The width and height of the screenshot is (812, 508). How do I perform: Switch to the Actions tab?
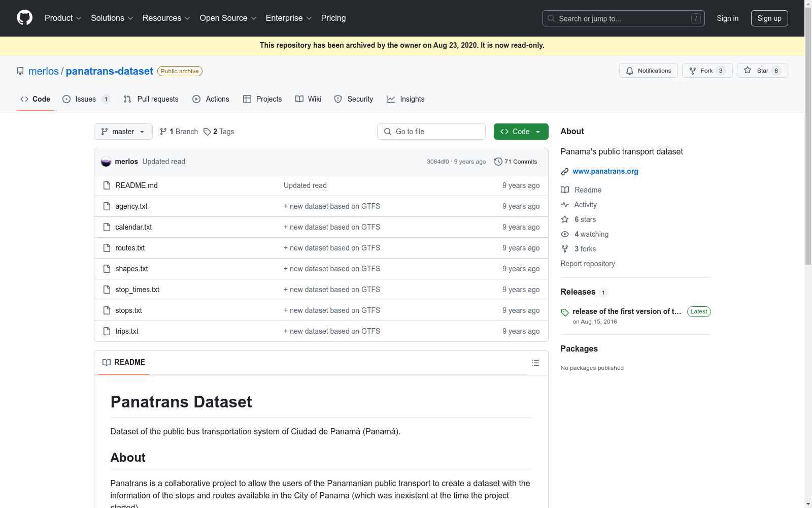[211, 99]
